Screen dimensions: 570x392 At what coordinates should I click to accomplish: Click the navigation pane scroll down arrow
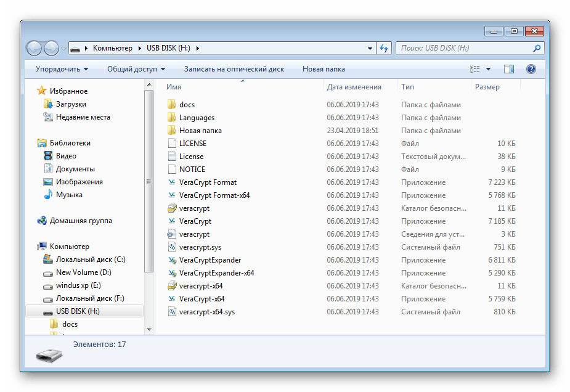(x=149, y=330)
